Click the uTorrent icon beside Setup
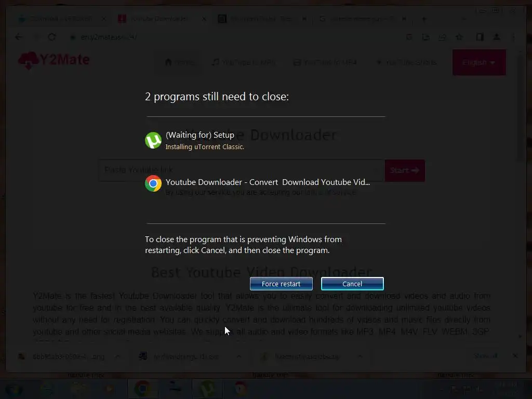The image size is (532, 399). [153, 140]
